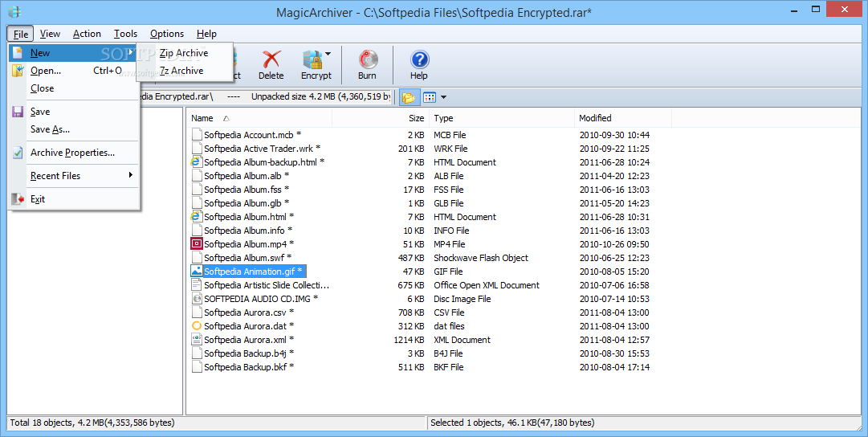Select the Softpedia Album.info file

248,231
